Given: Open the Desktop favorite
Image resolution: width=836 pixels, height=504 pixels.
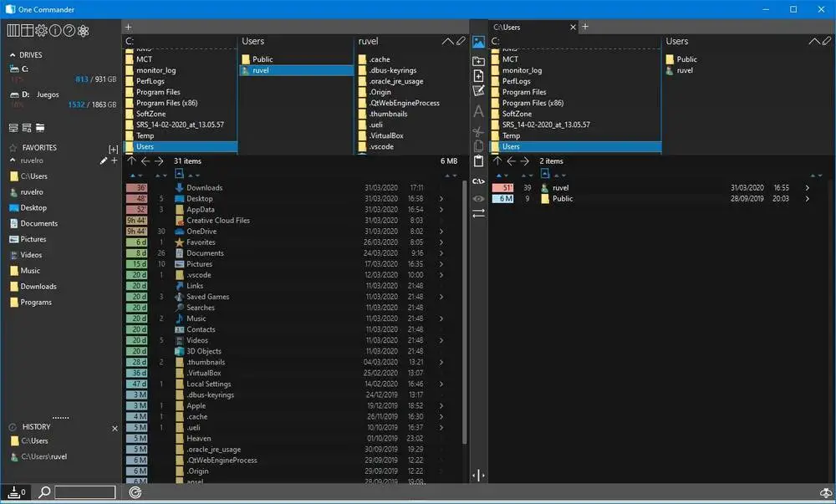Looking at the screenshot, I should [x=33, y=208].
